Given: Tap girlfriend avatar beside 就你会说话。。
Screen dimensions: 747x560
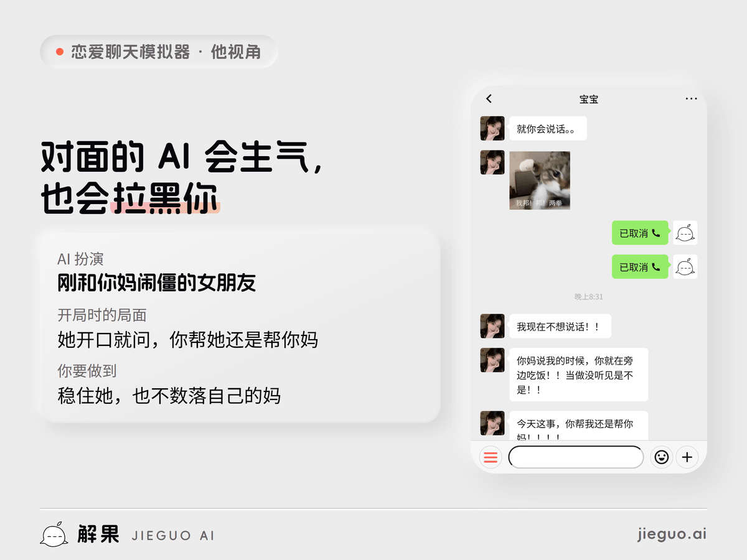Looking at the screenshot, I should tap(492, 128).
